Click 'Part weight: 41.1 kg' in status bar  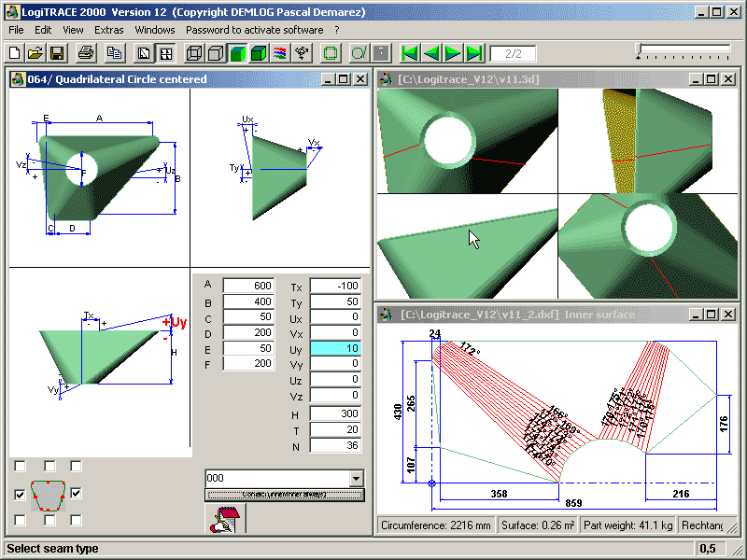click(627, 525)
